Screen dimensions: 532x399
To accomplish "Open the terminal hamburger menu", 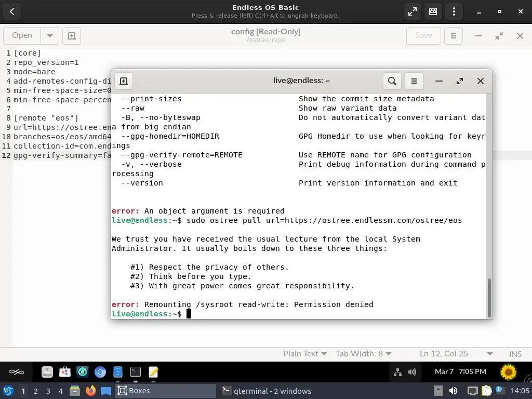I will (414, 81).
